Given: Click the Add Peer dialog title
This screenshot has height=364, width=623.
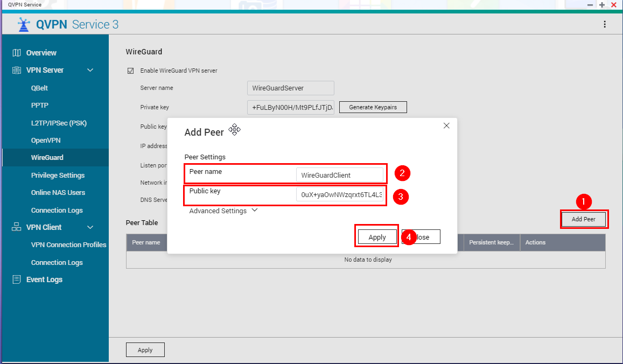Looking at the screenshot, I should (x=204, y=132).
